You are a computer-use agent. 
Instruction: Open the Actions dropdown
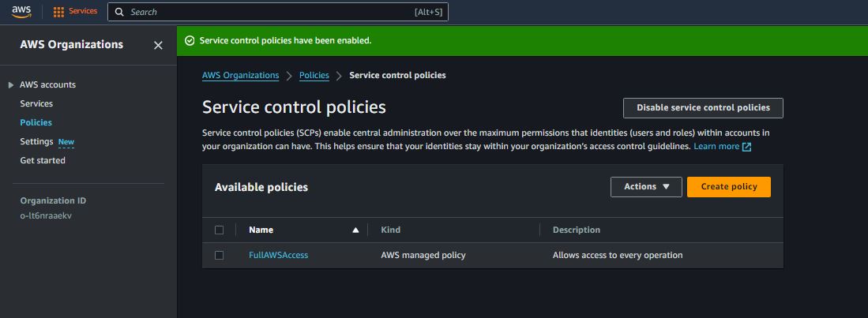[646, 187]
